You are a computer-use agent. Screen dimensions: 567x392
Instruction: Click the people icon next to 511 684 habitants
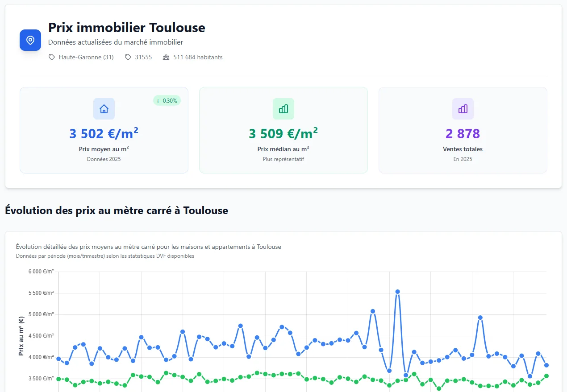[166, 57]
